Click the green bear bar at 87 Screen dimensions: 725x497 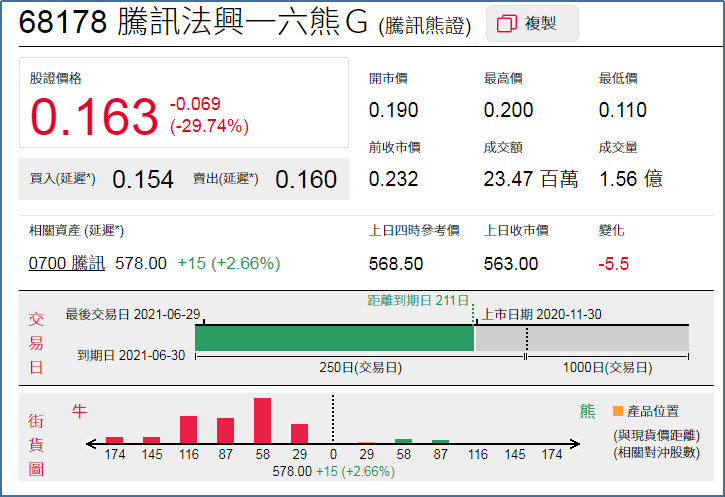441,442
